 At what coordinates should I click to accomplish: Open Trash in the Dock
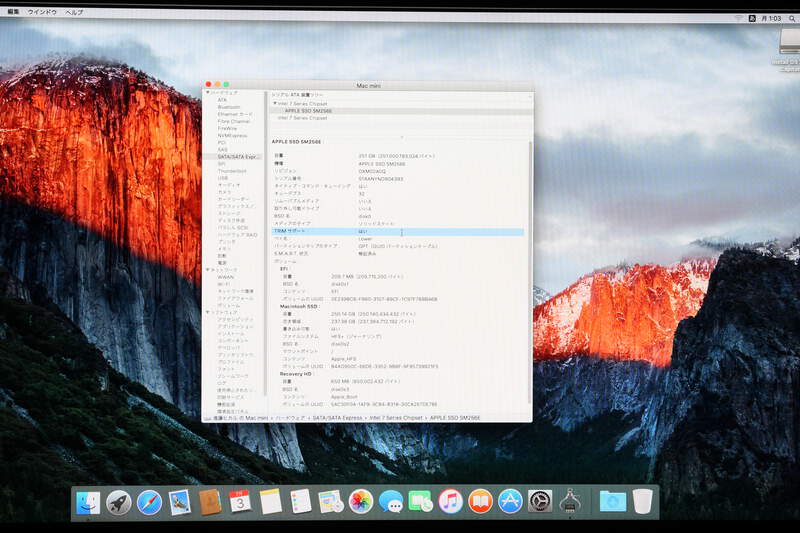point(642,501)
